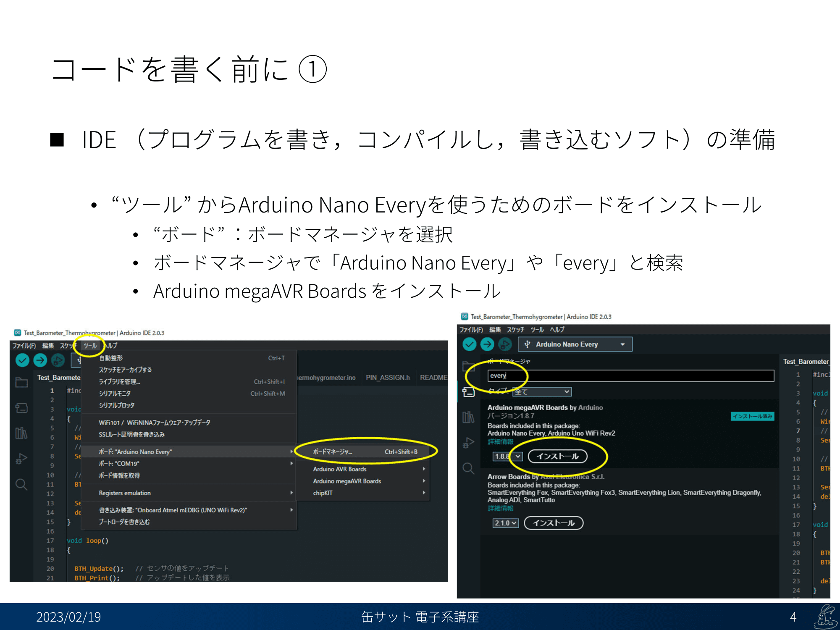Click Upload arrow icon in right IDE window
Image resolution: width=840 pixels, height=630 pixels.
tap(487, 344)
